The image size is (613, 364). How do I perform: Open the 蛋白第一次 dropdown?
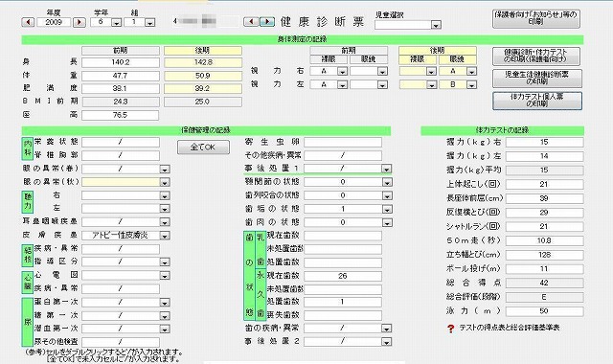pos(165,303)
